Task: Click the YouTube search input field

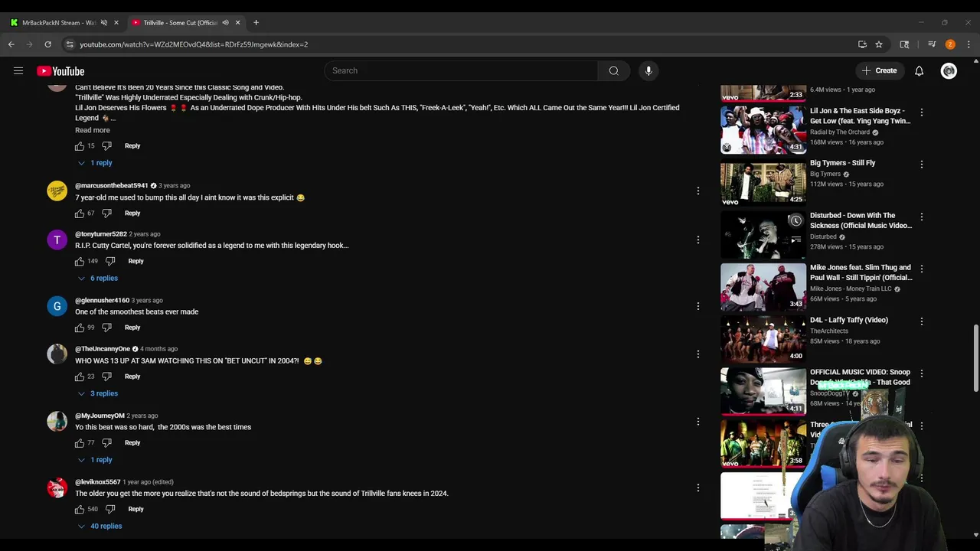Action: pyautogui.click(x=461, y=70)
